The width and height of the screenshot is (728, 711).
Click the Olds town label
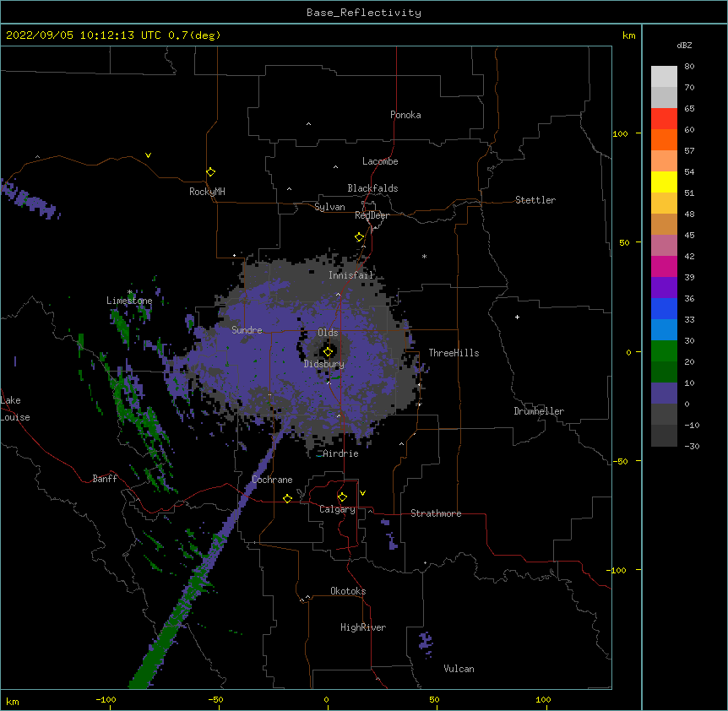[x=328, y=333]
